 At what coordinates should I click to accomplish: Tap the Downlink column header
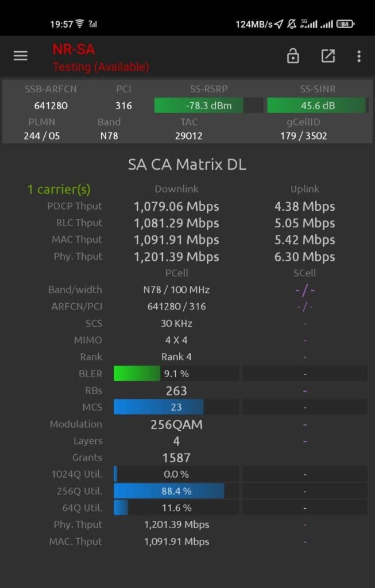pyautogui.click(x=176, y=189)
